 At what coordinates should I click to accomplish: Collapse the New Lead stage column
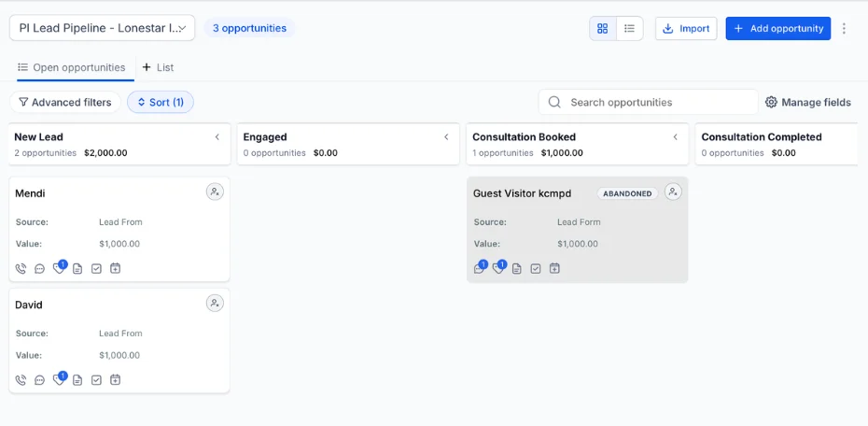click(217, 136)
